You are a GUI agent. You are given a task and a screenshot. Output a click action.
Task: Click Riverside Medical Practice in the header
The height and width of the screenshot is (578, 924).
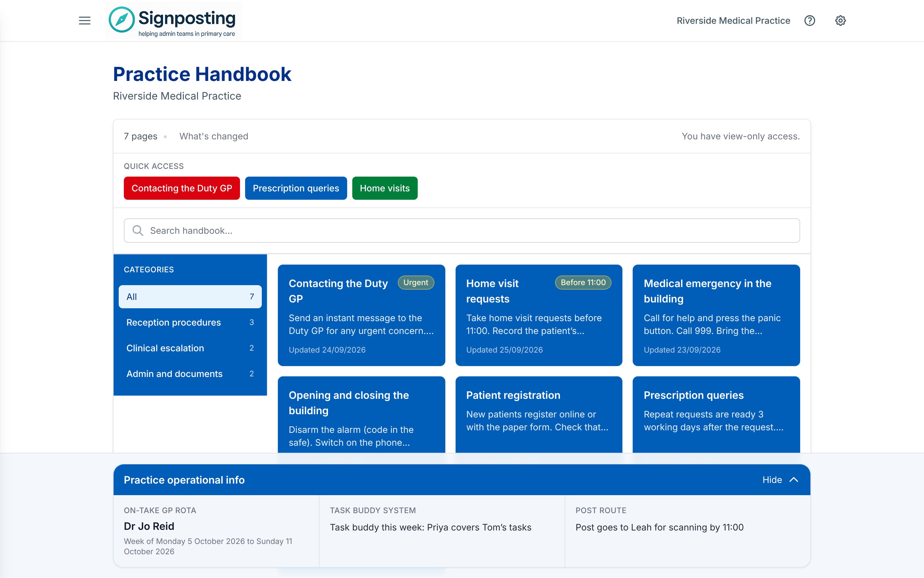pos(733,21)
